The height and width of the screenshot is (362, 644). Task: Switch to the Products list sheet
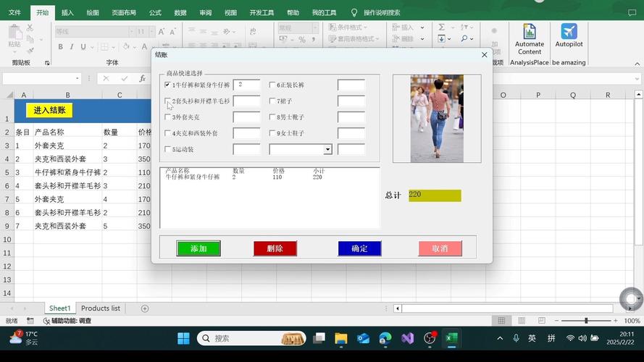(x=101, y=308)
